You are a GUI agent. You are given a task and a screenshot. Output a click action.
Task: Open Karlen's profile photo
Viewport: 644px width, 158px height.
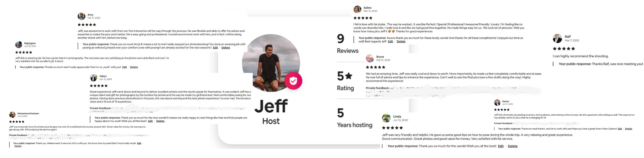point(497,103)
